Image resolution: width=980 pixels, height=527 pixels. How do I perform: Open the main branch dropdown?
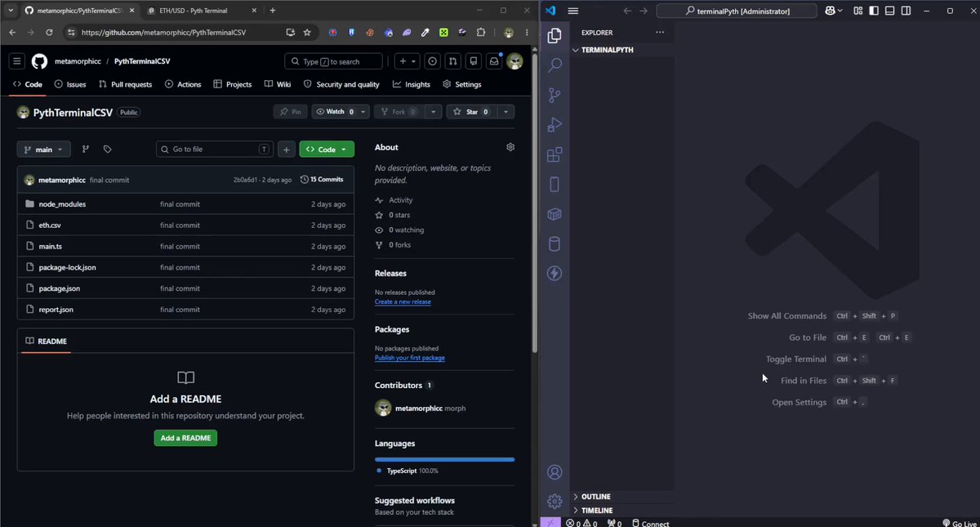coord(44,150)
